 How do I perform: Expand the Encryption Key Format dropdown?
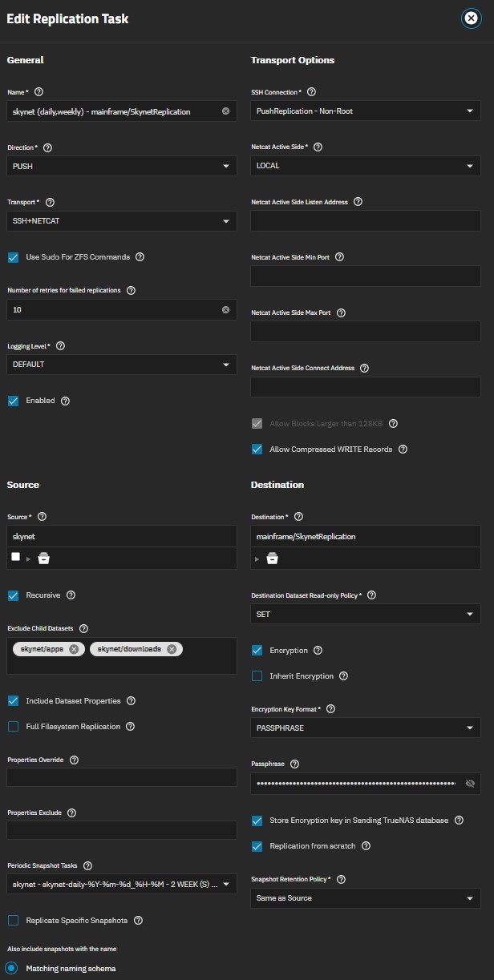(x=366, y=728)
